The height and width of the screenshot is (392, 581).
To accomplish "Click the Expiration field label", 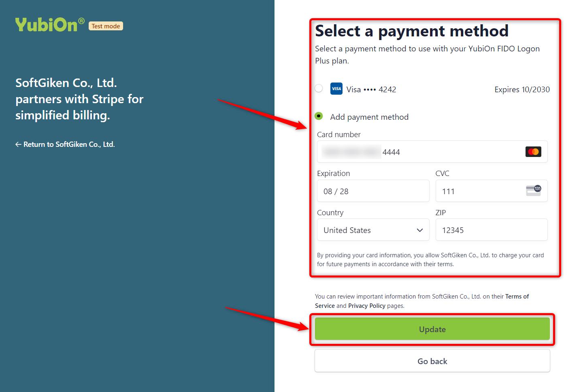I will 334,173.
